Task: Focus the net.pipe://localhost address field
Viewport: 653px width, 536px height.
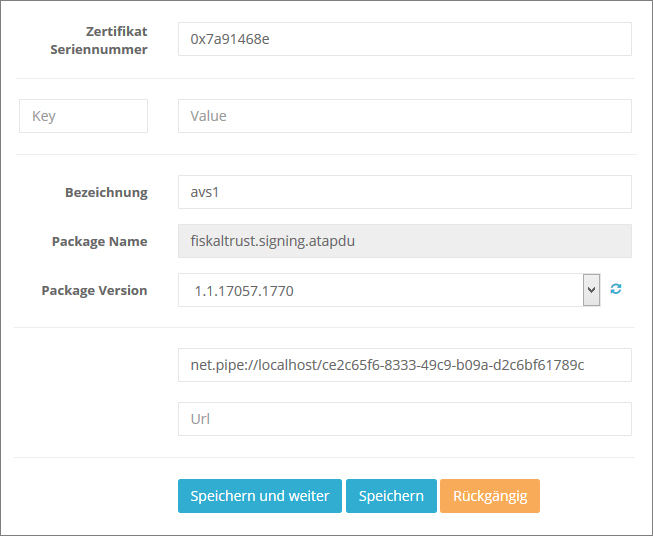Action: point(404,365)
